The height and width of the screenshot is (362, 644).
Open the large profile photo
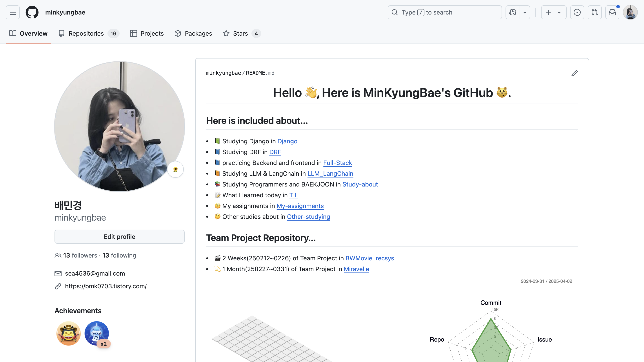coord(120,127)
